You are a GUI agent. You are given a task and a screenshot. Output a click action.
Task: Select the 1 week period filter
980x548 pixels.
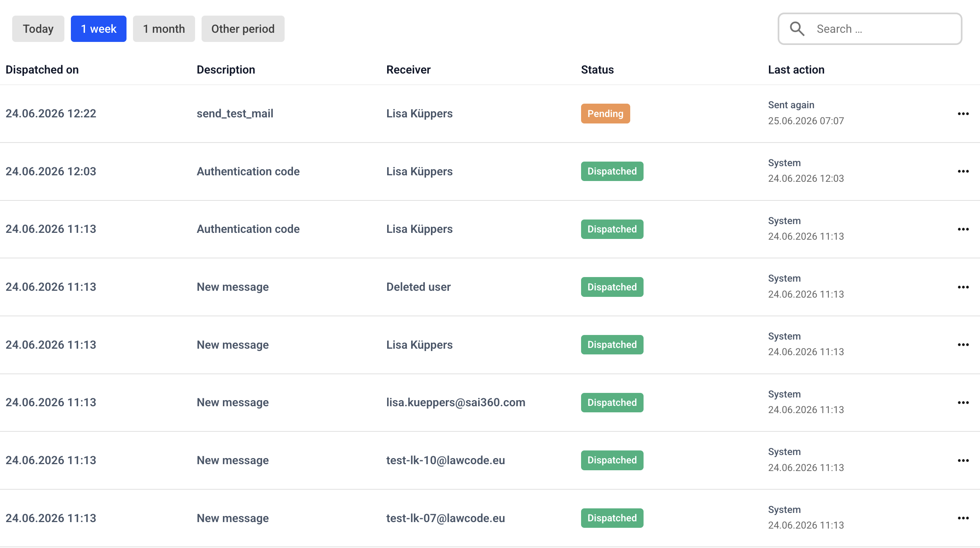(99, 29)
